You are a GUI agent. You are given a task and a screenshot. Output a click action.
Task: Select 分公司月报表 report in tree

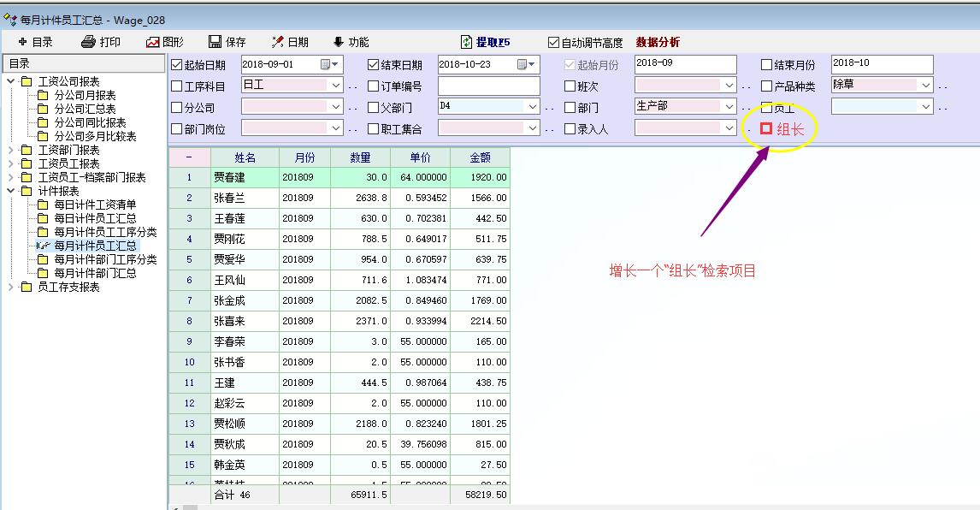point(85,95)
